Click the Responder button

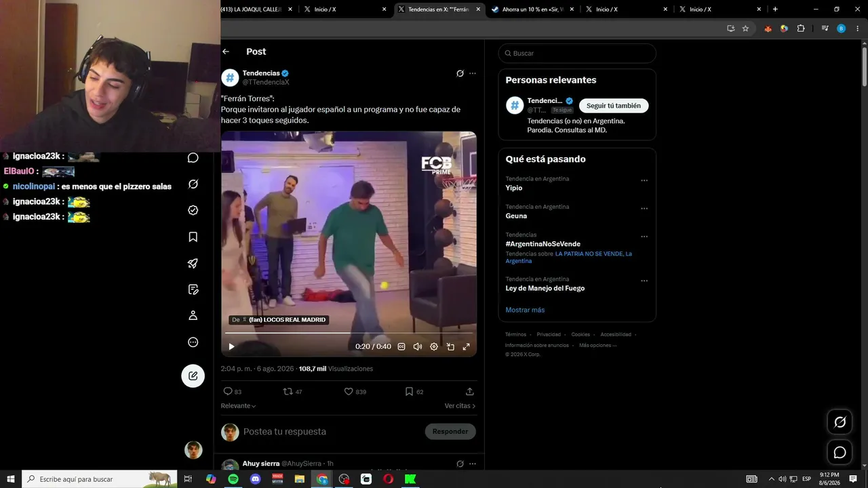point(450,432)
